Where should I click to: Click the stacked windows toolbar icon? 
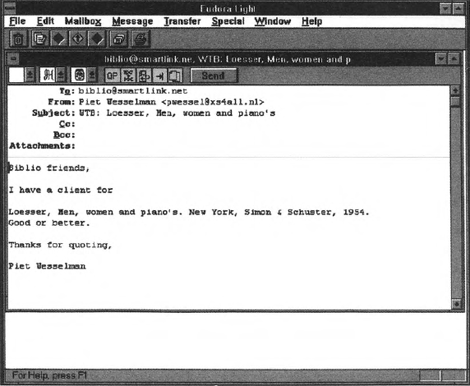(119, 39)
